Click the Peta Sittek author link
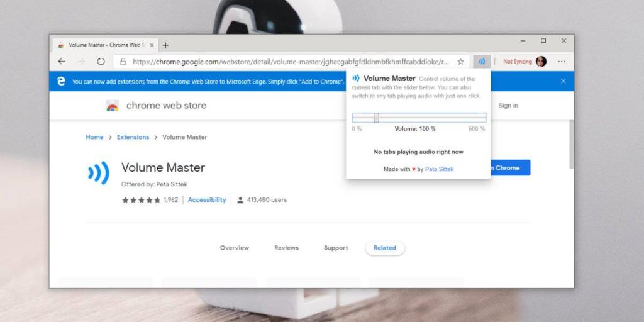 (439, 169)
